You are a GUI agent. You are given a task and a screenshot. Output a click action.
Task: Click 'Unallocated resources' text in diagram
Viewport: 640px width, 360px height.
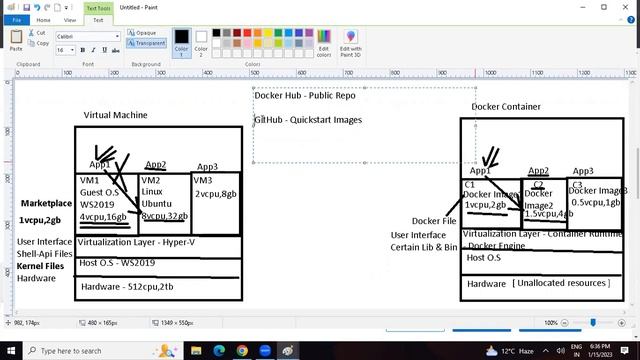click(562, 283)
